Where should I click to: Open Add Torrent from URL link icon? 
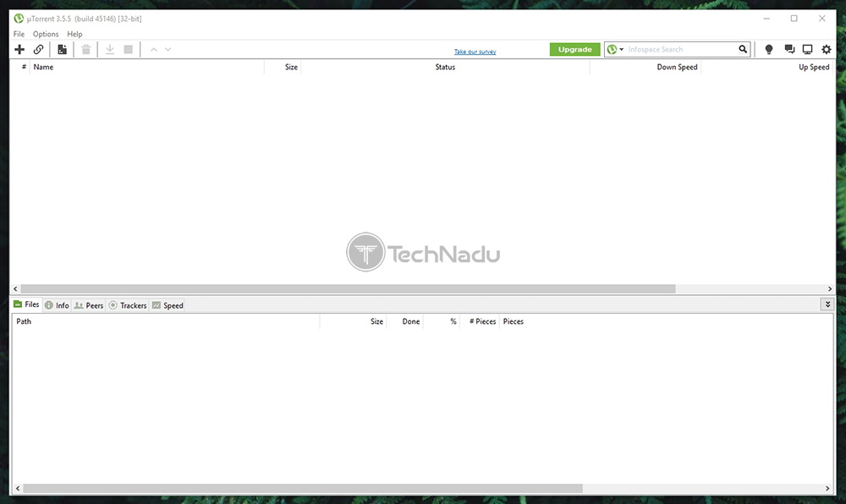(38, 49)
